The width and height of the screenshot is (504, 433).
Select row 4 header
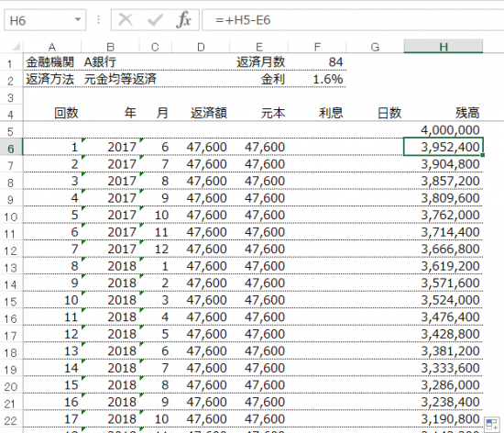coord(11,113)
